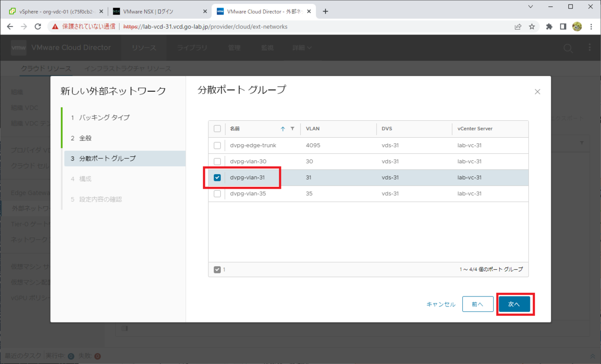Open the 管理 top menu
This screenshot has height=364, width=601.
(234, 48)
